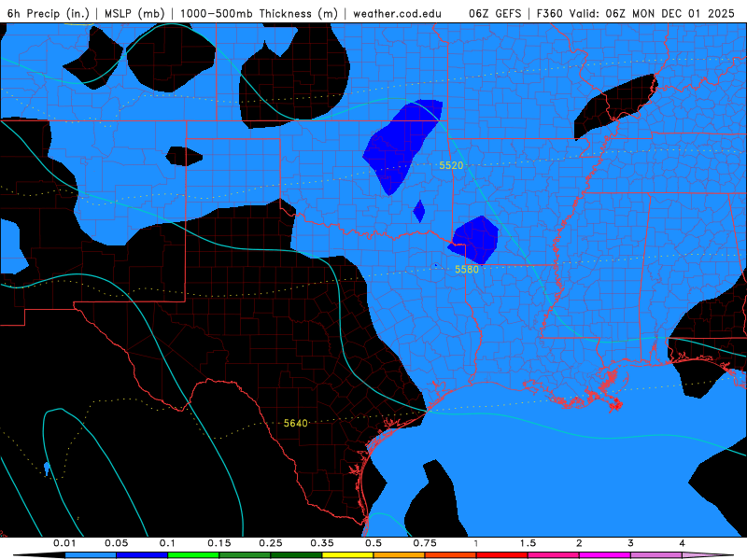Click the red 1 inch legend swatch

502,555
